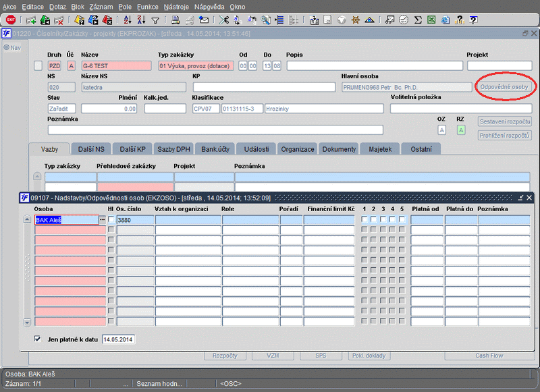The width and height of the screenshot is (540, 392).
Task: Click the red EXIT icon in toolbar
Action: (10, 20)
